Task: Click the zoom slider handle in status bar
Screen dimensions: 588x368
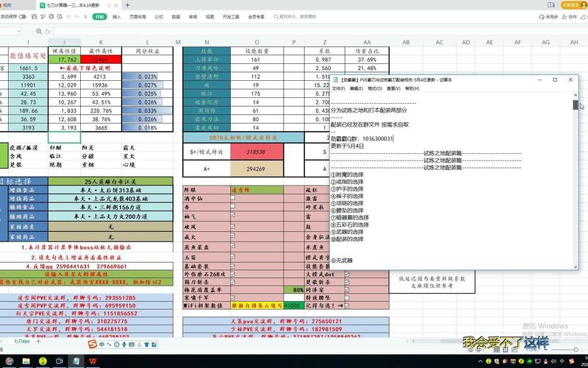Action: [576, 350]
